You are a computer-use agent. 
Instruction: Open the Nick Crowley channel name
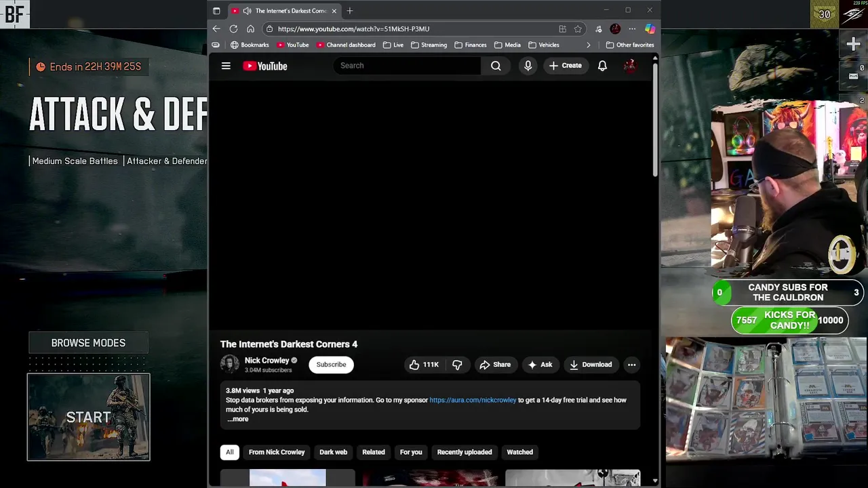tap(267, 361)
